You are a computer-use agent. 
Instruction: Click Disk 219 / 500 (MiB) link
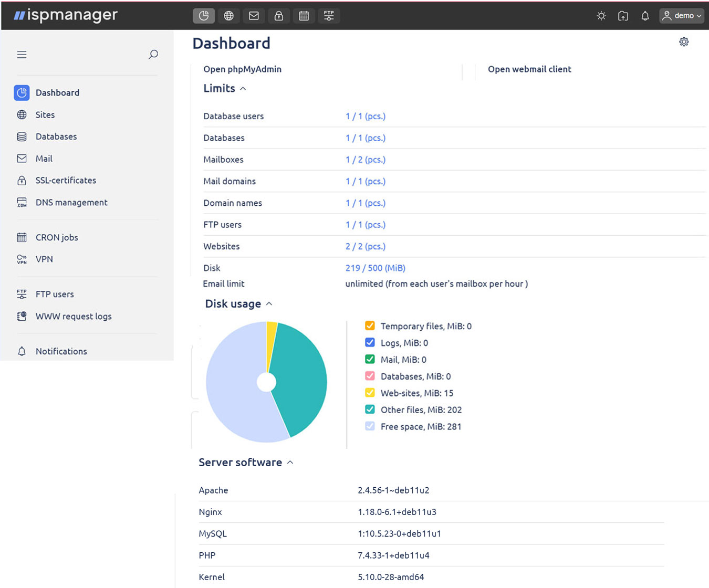click(x=376, y=268)
